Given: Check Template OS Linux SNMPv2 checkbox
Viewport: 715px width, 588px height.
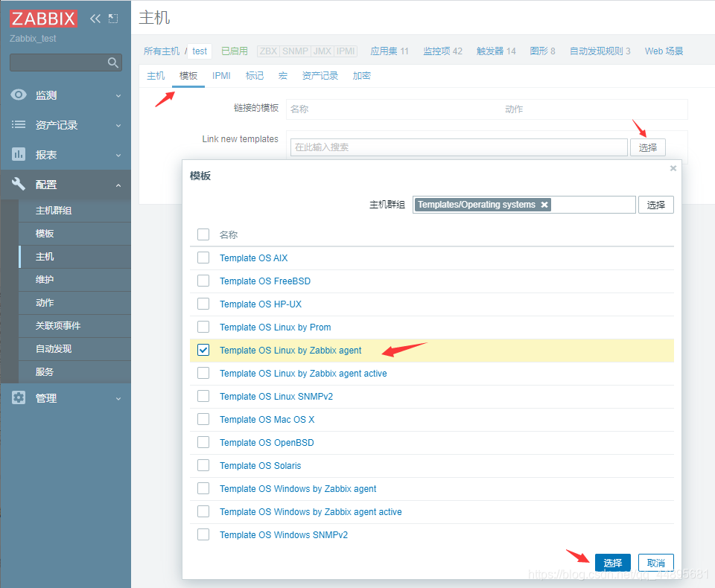Looking at the screenshot, I should 203,396.
